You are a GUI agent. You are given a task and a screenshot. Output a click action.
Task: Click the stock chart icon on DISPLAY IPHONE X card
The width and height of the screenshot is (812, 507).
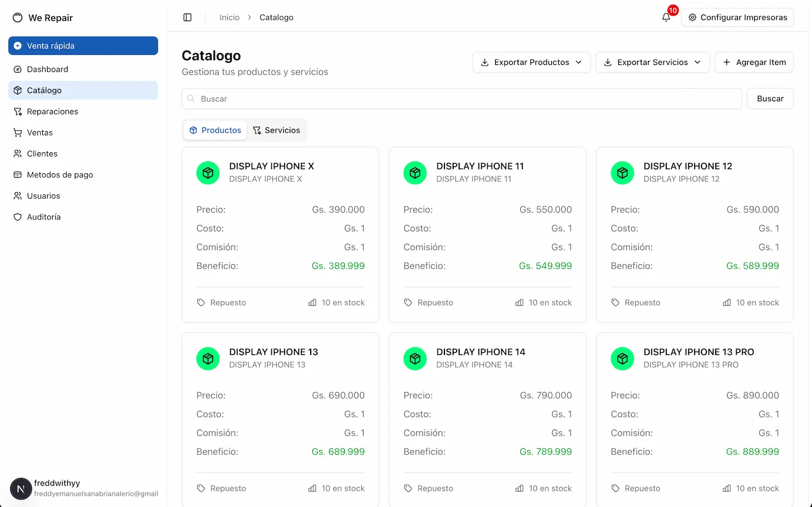tap(312, 303)
